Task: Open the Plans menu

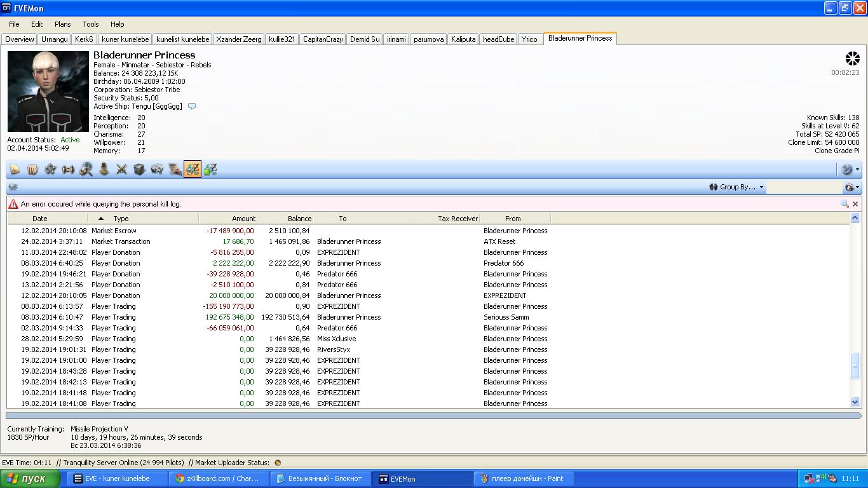Action: (62, 24)
